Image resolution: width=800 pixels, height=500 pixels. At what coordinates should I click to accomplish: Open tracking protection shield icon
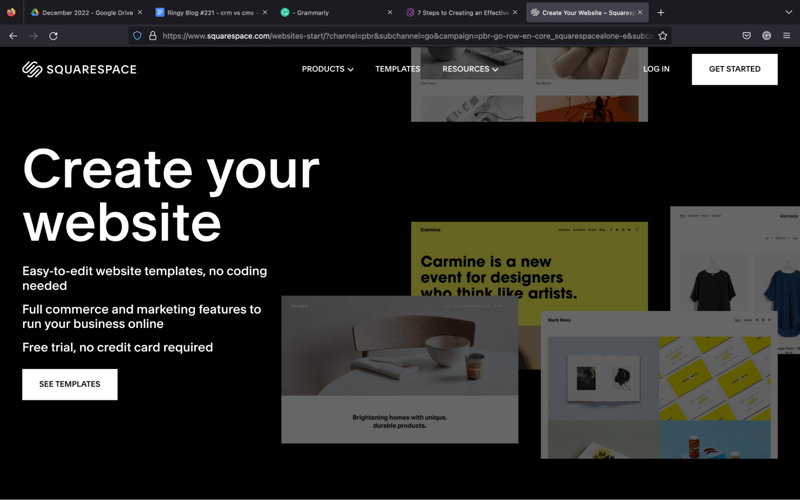click(x=137, y=36)
